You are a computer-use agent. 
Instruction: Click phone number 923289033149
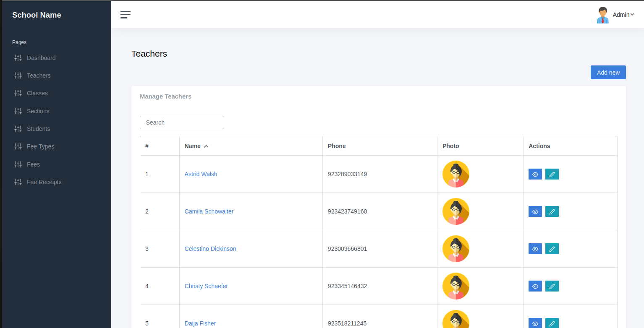pos(347,174)
